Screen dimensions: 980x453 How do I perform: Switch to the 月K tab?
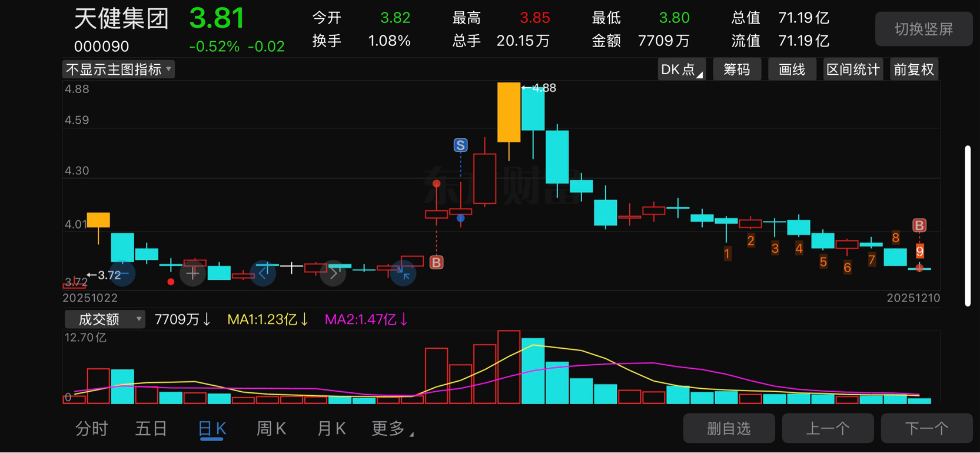click(331, 429)
